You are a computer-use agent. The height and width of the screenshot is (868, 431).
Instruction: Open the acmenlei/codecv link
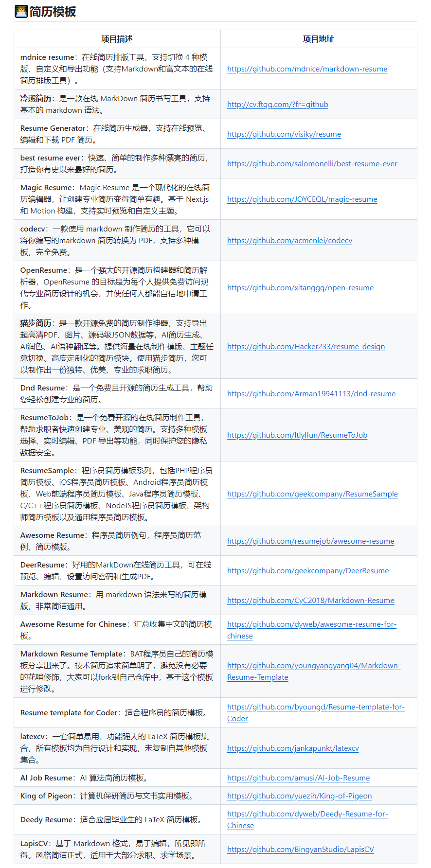pos(289,241)
